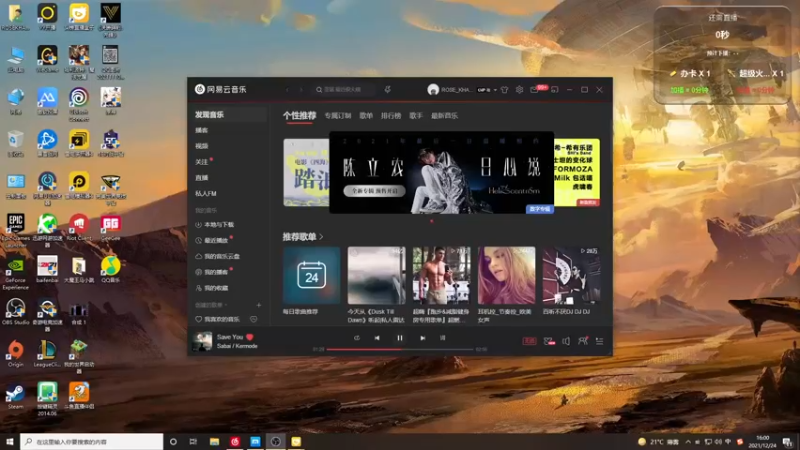Switch to mini player mode icon
This screenshot has height=450, width=800.
pos(555,89)
